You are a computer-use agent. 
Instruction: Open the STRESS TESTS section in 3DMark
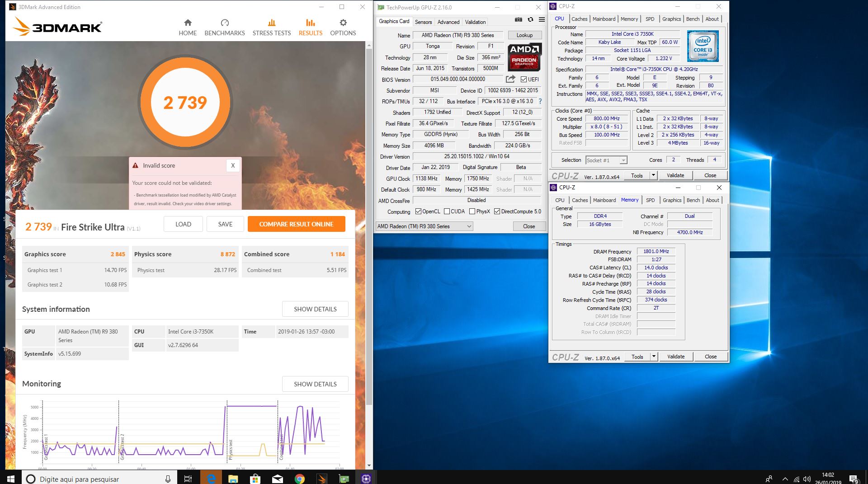tap(272, 27)
